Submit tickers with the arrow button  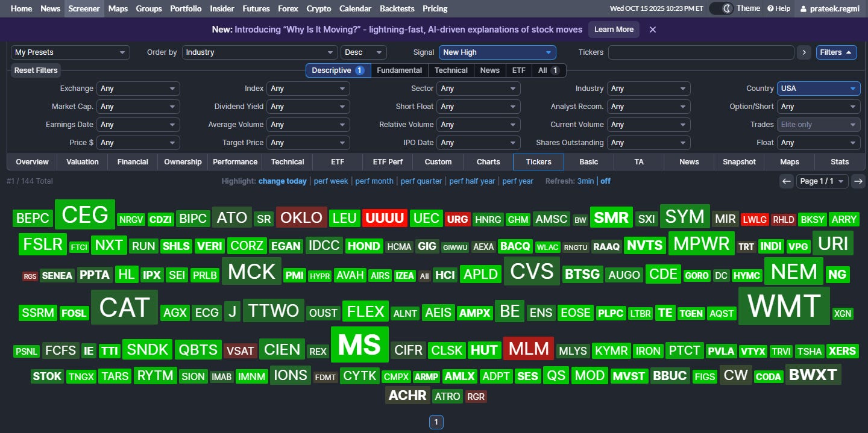[x=804, y=52]
